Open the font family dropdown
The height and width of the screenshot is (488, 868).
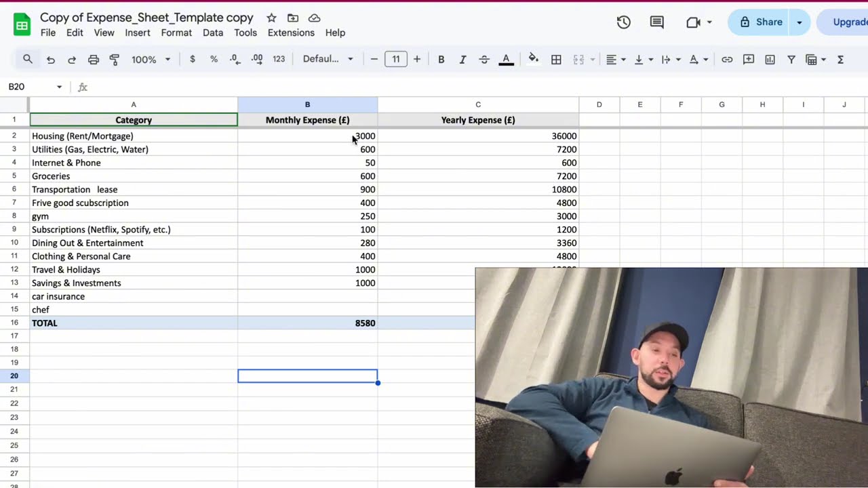pos(328,60)
